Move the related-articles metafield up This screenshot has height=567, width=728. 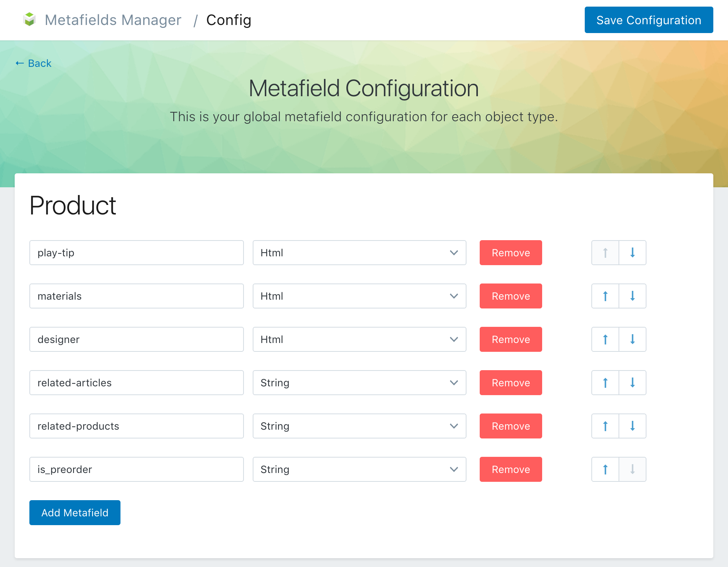pos(605,383)
